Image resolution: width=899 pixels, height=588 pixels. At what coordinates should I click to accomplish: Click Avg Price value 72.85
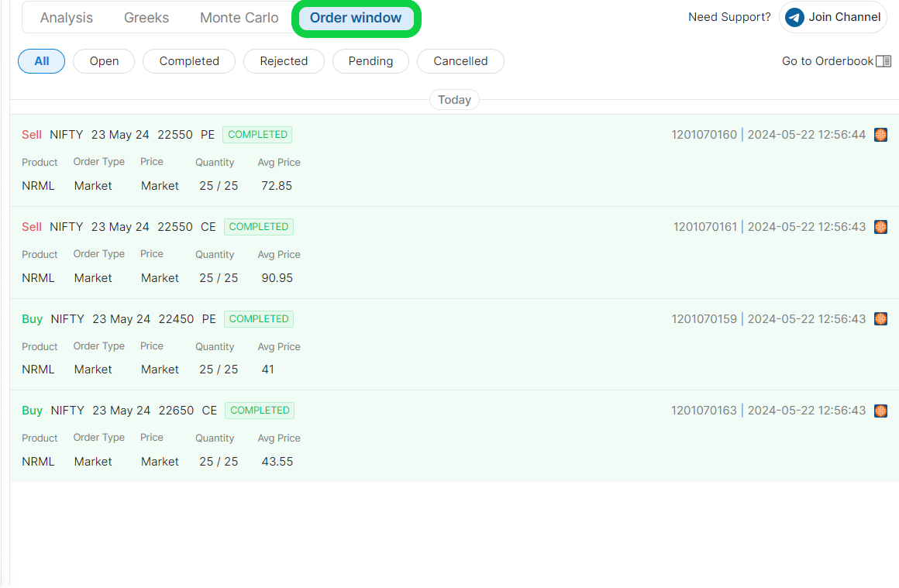(277, 186)
